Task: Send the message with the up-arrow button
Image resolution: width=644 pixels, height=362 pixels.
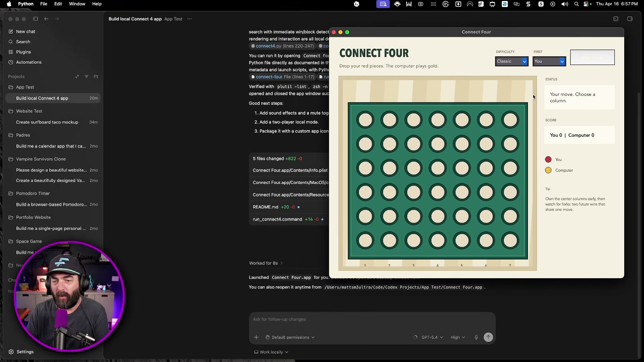Action: [x=488, y=337]
